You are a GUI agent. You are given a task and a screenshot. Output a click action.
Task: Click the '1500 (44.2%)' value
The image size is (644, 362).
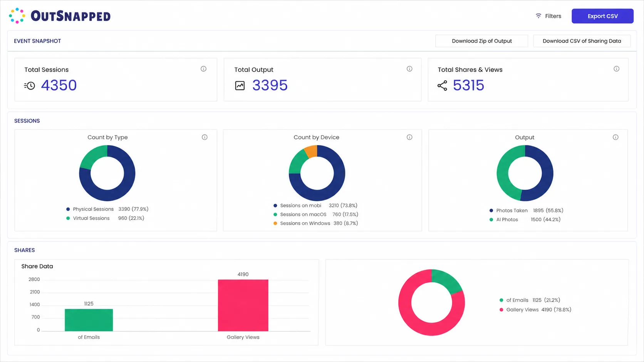pyautogui.click(x=546, y=220)
